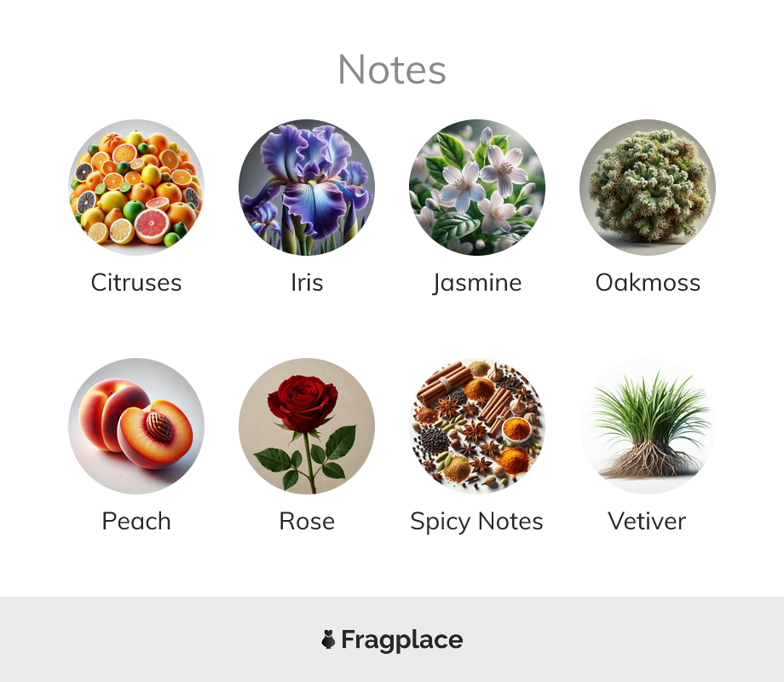
Task: Click the Fragplace bottle logo icon
Action: tap(328, 639)
